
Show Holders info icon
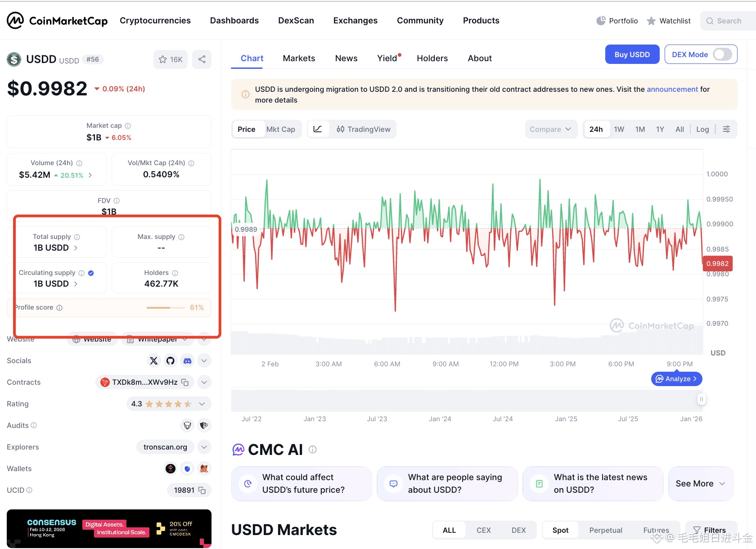(175, 273)
